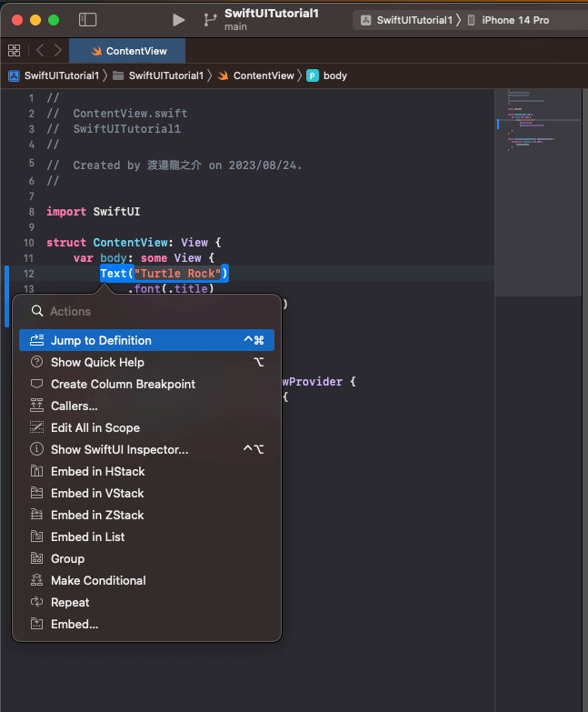The height and width of the screenshot is (712, 588).
Task: Toggle the navigator sidebar button
Action: click(87, 19)
